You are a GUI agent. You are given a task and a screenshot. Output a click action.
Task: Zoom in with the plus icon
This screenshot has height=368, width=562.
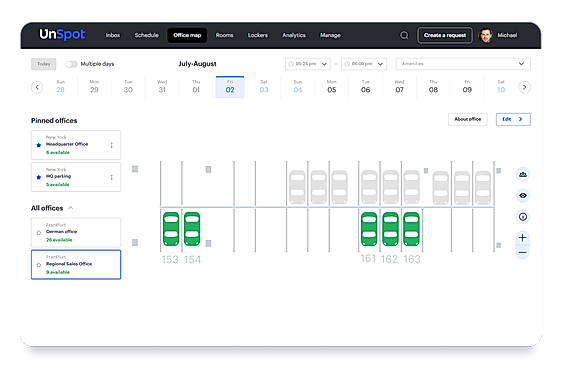click(523, 238)
